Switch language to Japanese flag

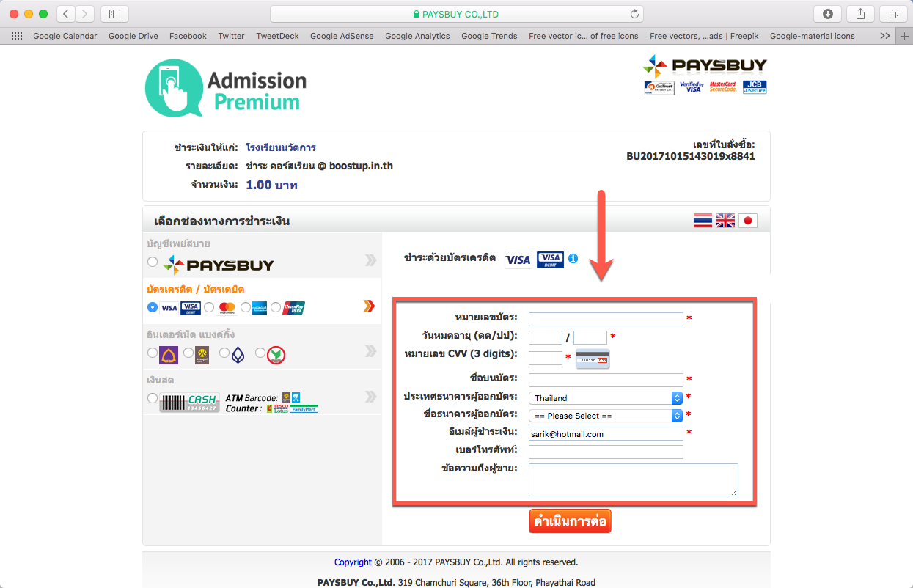[x=748, y=221]
